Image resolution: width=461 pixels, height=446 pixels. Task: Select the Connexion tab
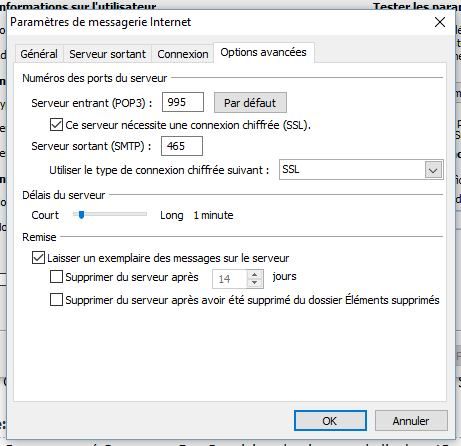(x=183, y=54)
